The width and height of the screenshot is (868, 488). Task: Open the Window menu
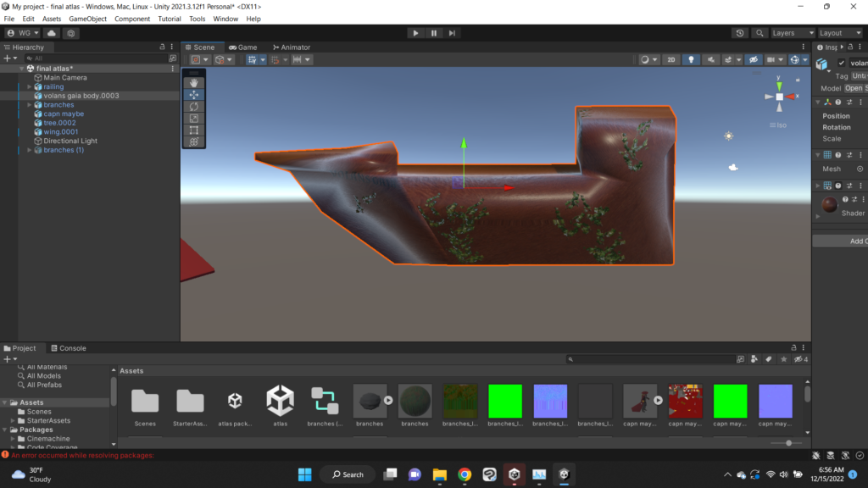tap(225, 19)
